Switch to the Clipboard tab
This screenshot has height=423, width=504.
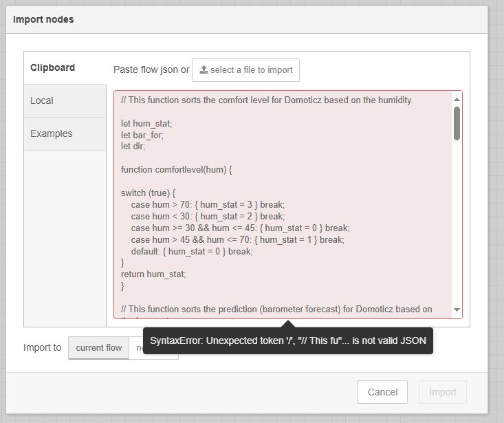pyautogui.click(x=65, y=68)
